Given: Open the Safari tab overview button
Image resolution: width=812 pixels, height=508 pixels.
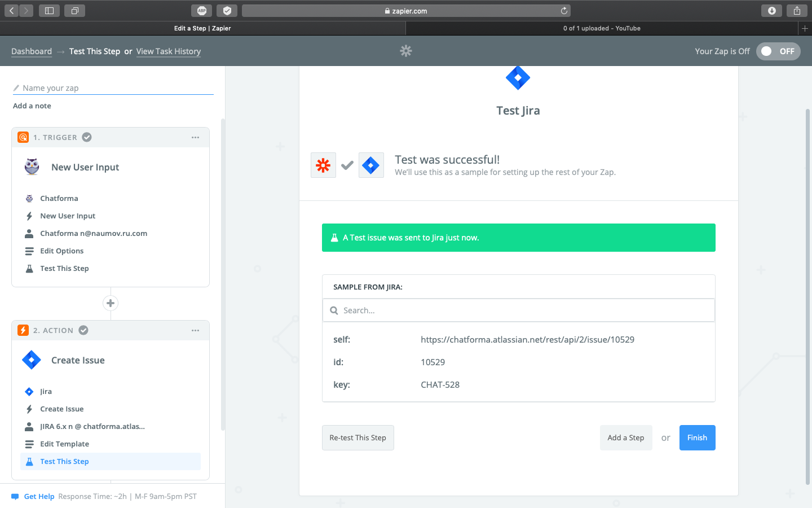Looking at the screenshot, I should point(74,11).
